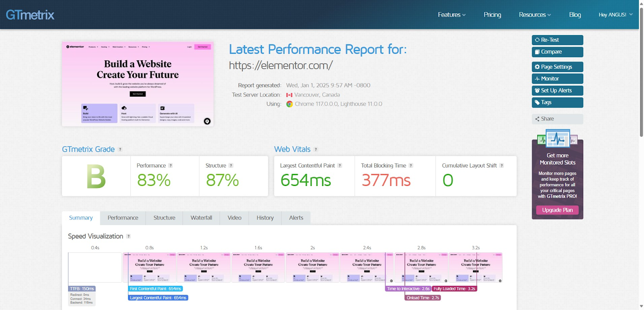Open the Waterfall tab
The width and height of the screenshot is (644, 310).
pyautogui.click(x=201, y=218)
